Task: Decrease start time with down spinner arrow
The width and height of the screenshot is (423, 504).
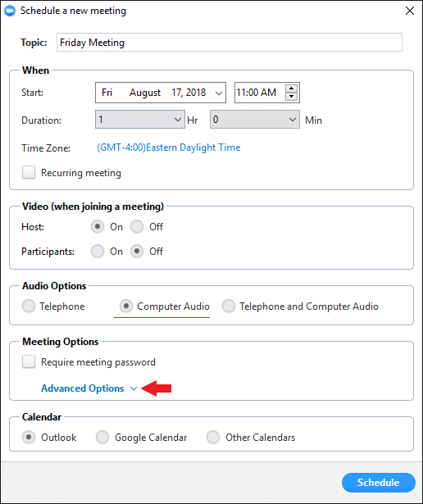Action: tap(291, 96)
